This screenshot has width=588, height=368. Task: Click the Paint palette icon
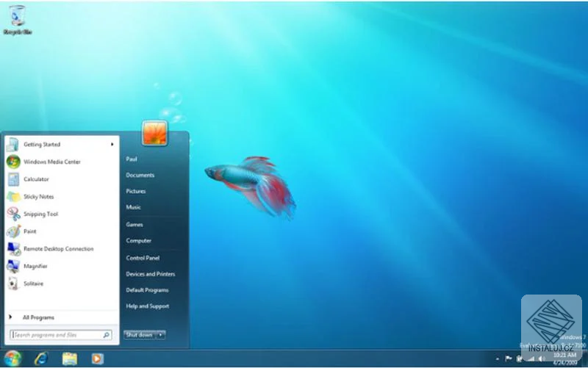(x=13, y=231)
